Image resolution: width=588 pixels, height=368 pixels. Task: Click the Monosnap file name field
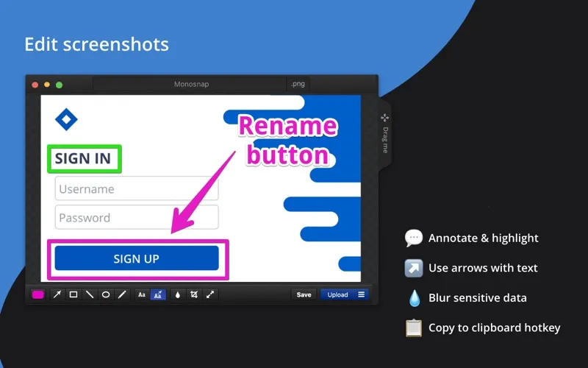click(190, 84)
